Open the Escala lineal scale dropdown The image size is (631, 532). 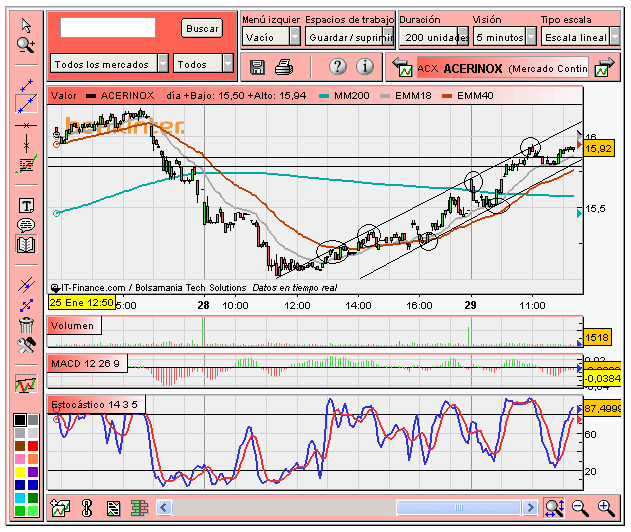coord(580,37)
